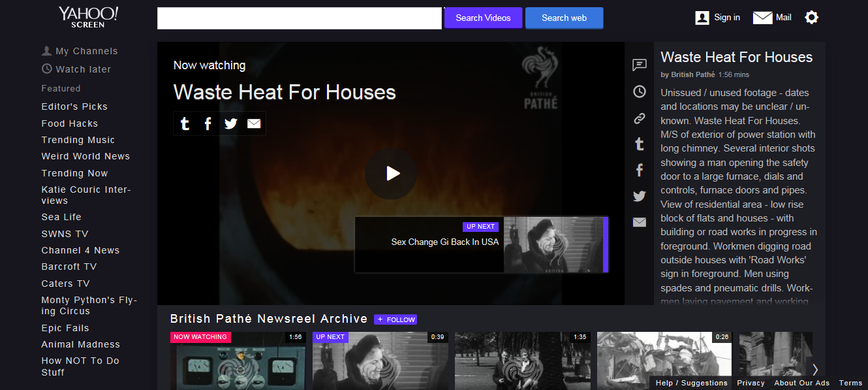Share on Tumblr from video overlay
The image size is (868, 390).
coord(185,123)
